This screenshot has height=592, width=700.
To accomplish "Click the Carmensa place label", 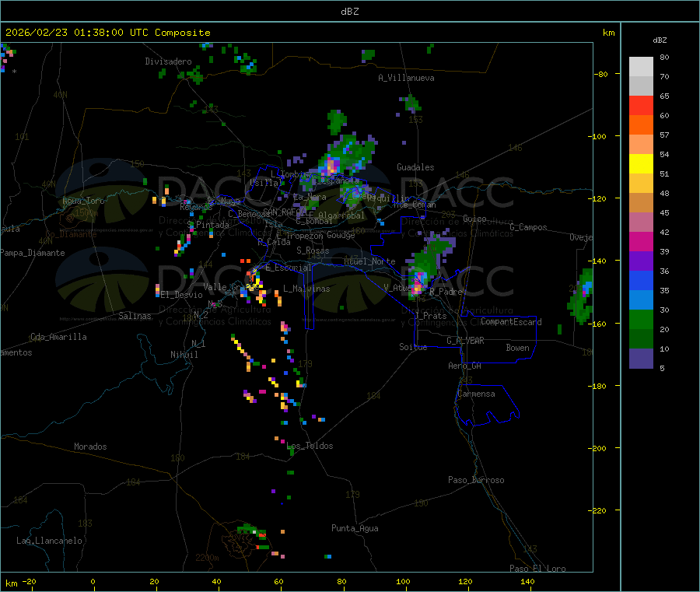I will (x=476, y=394).
